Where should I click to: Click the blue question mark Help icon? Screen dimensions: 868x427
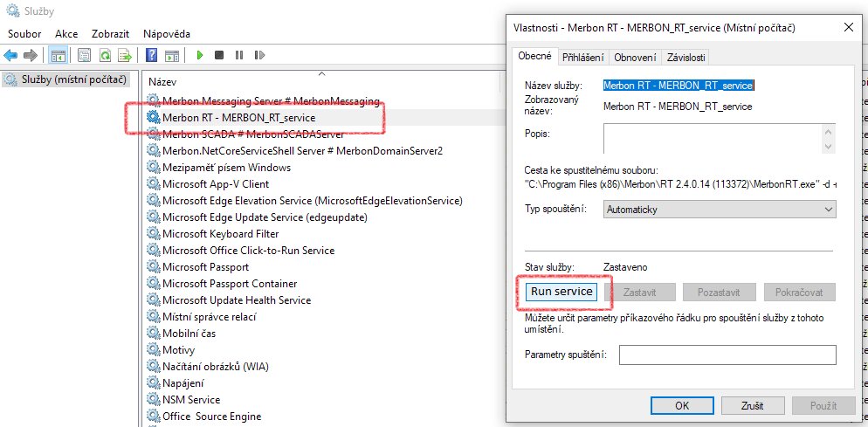pyautogui.click(x=151, y=55)
